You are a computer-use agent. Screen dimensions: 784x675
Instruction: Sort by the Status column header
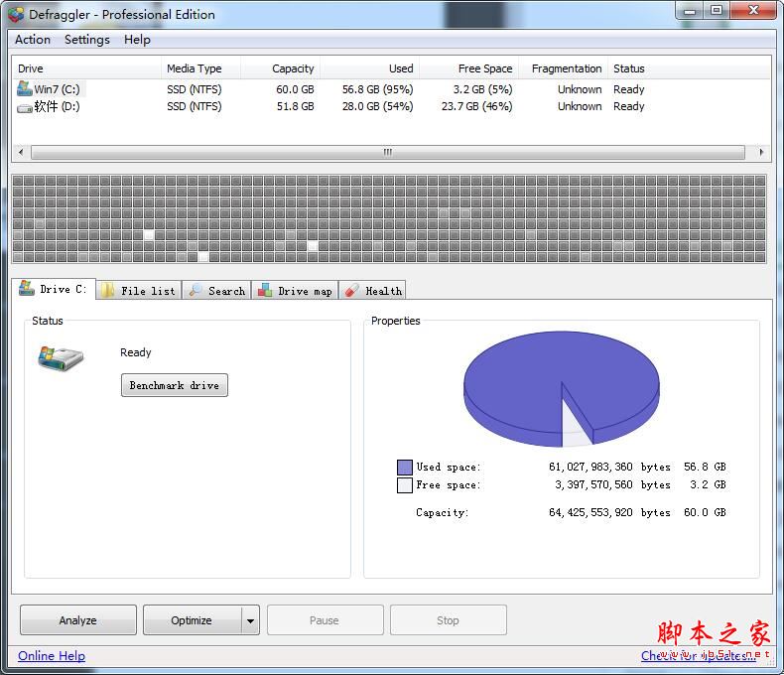point(689,68)
